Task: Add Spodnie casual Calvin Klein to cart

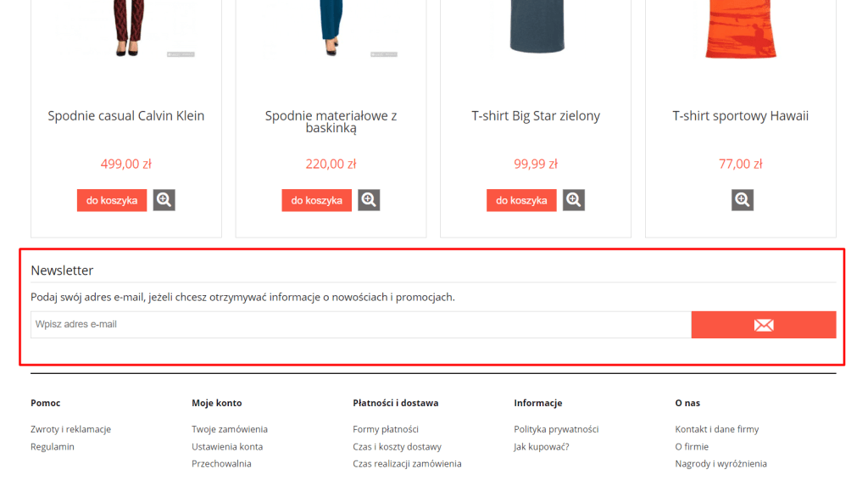Action: pos(112,200)
